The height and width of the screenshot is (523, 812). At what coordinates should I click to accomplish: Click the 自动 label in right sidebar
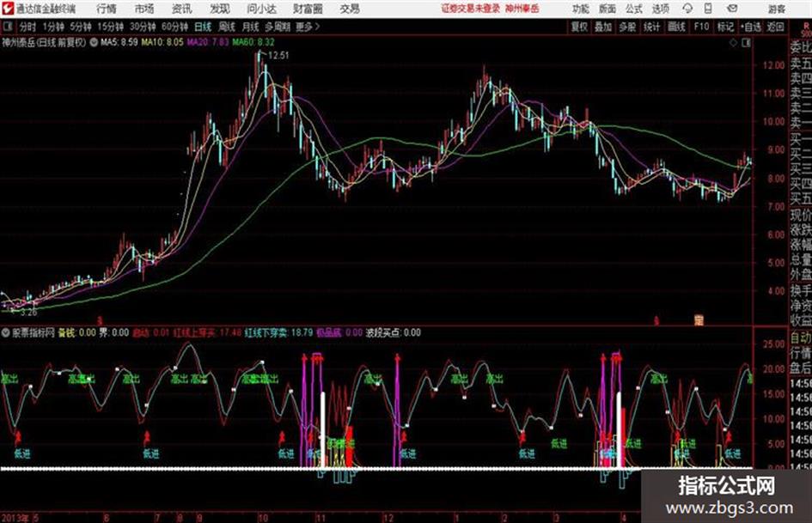coord(801,338)
